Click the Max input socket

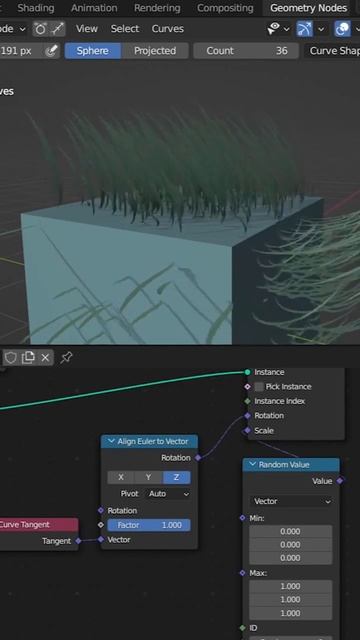[x=242, y=573]
